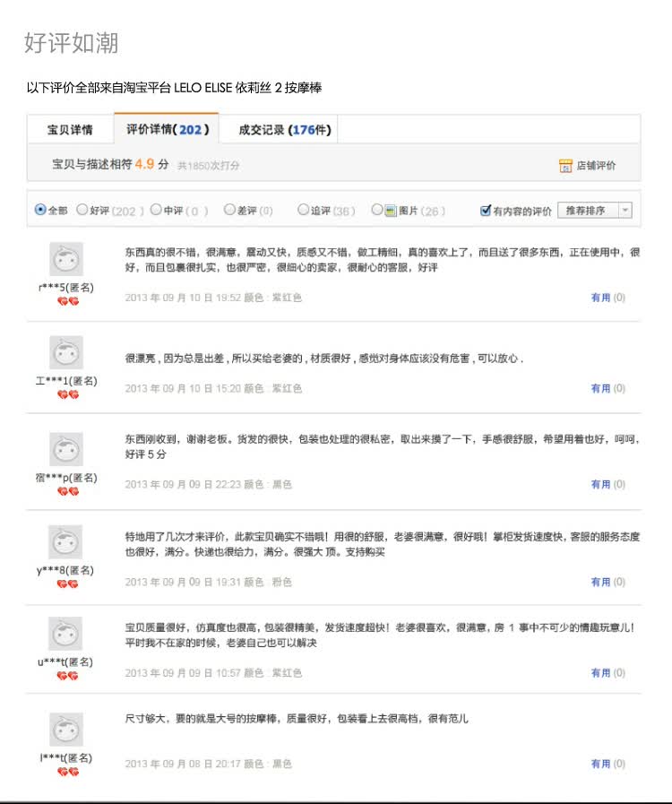Screen dimensions: 672x804
Task: Click 有用 on the last review
Action: [x=607, y=765]
